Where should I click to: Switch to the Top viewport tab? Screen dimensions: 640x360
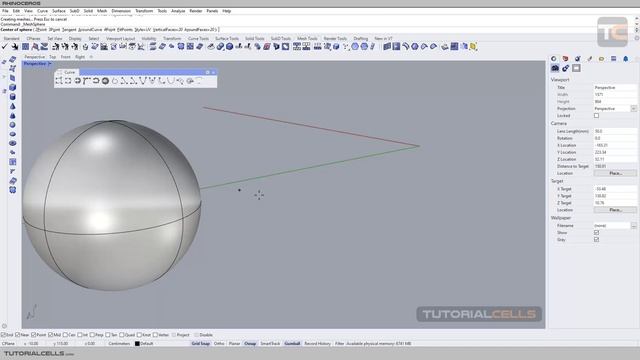pos(53,57)
